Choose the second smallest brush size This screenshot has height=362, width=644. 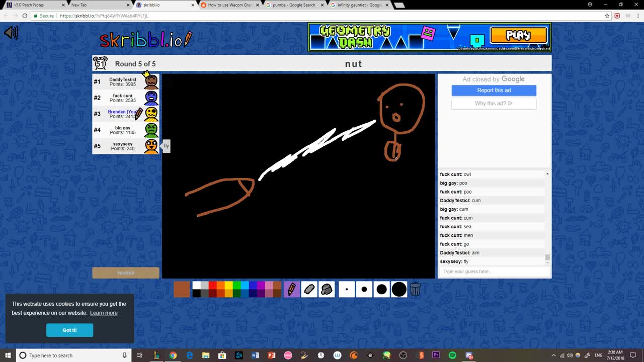tap(364, 289)
